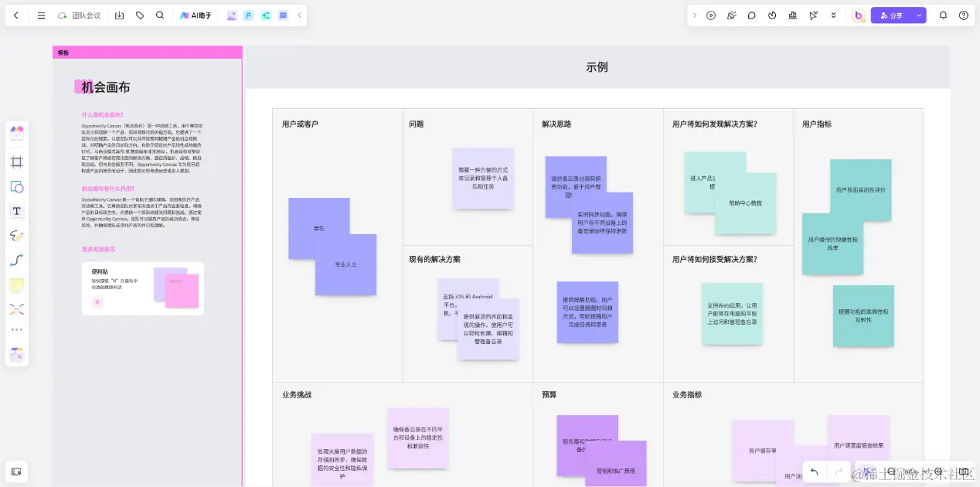Select the 学生 sticky note
The height and width of the screenshot is (487, 980).
coord(319,228)
